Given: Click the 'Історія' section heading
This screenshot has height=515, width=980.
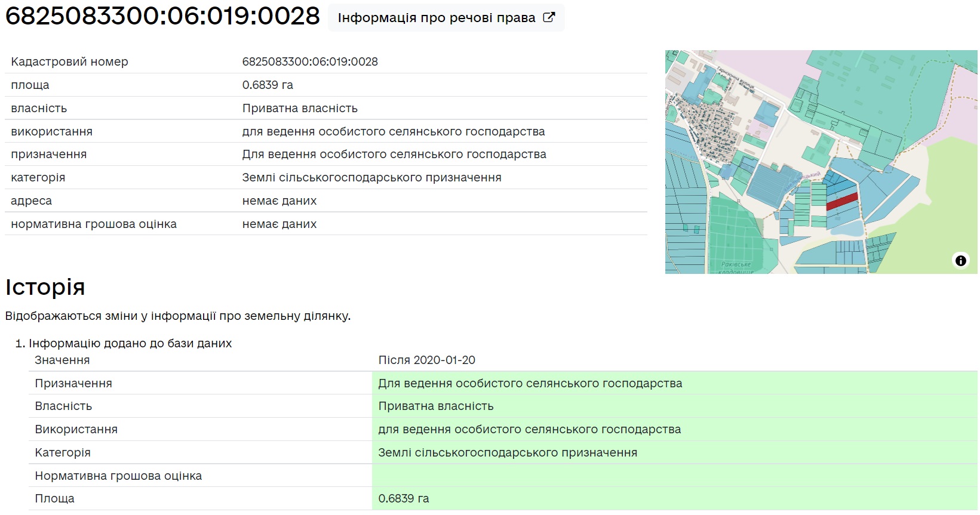Looking at the screenshot, I should (x=45, y=287).
